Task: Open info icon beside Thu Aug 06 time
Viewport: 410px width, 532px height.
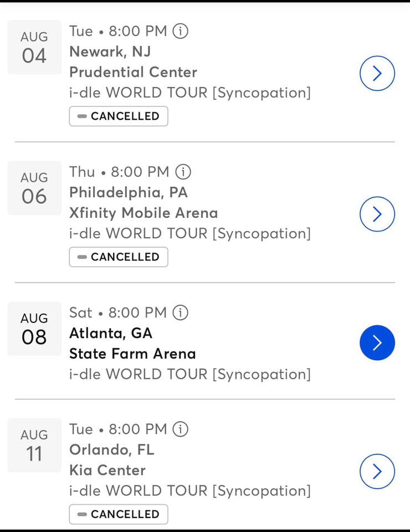Action: 183,172
